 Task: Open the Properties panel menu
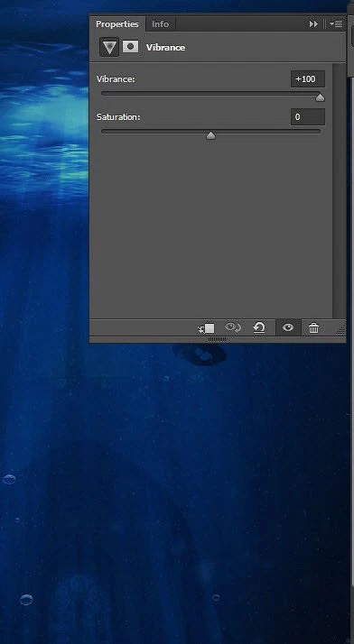point(336,24)
